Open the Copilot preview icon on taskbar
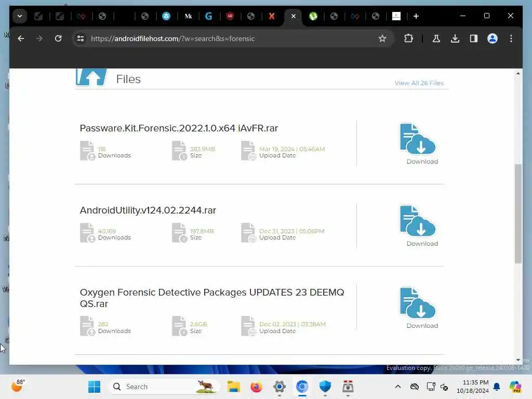The width and height of the screenshot is (532, 399). tap(515, 387)
